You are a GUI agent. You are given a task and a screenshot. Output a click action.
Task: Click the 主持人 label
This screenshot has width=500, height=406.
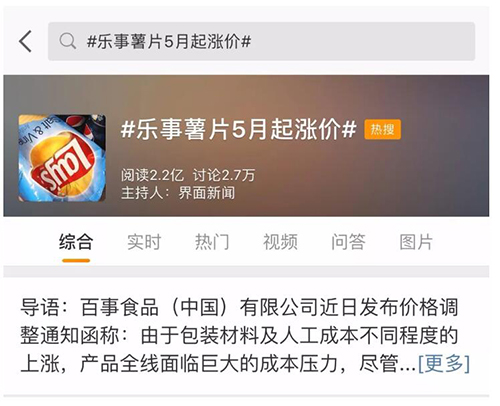click(142, 193)
